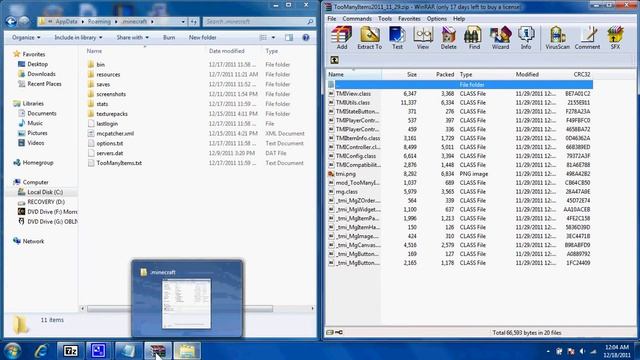This screenshot has width=640, height=360.
Task: Click the Explorer change view icon
Action: [x=263, y=38]
